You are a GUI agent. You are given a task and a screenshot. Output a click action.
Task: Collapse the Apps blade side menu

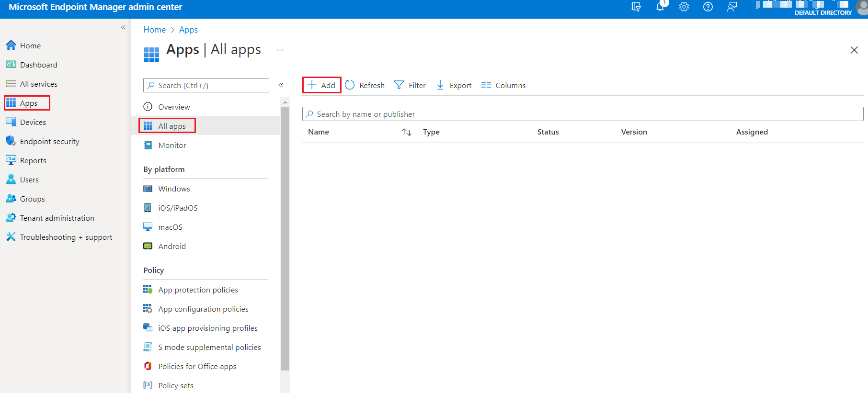click(x=281, y=85)
